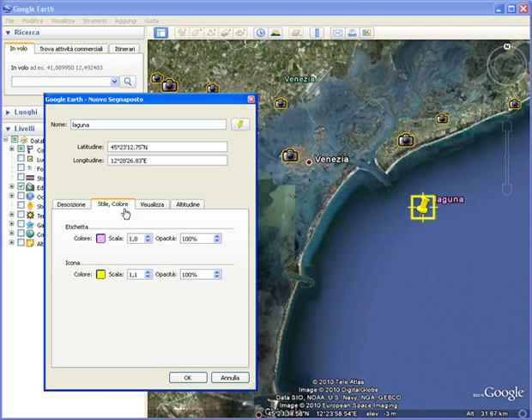Click the blue star Gallery layer icon
The width and height of the screenshot is (532, 420).
coord(30,224)
